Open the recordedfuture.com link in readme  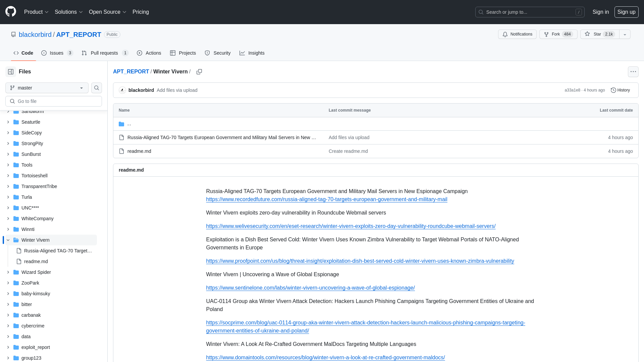(x=327, y=199)
